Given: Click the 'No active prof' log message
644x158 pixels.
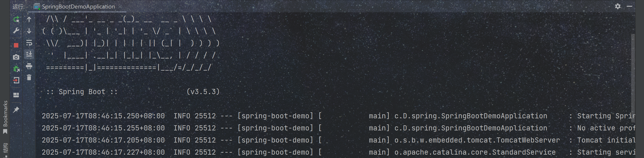Looking at the screenshot, I should click(x=606, y=128).
